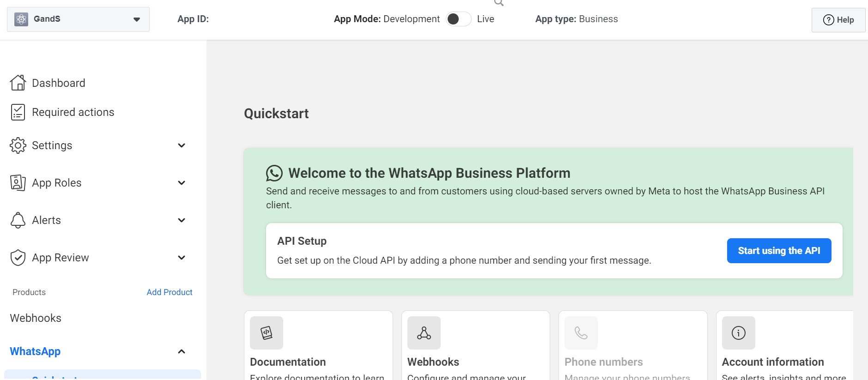This screenshot has width=868, height=380.
Task: Click the Alerts bell icon
Action: point(18,220)
